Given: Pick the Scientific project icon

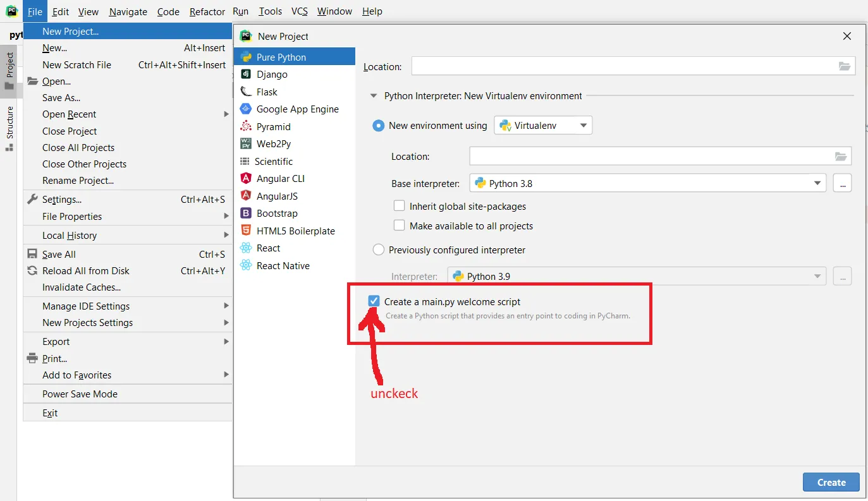Looking at the screenshot, I should click(245, 161).
